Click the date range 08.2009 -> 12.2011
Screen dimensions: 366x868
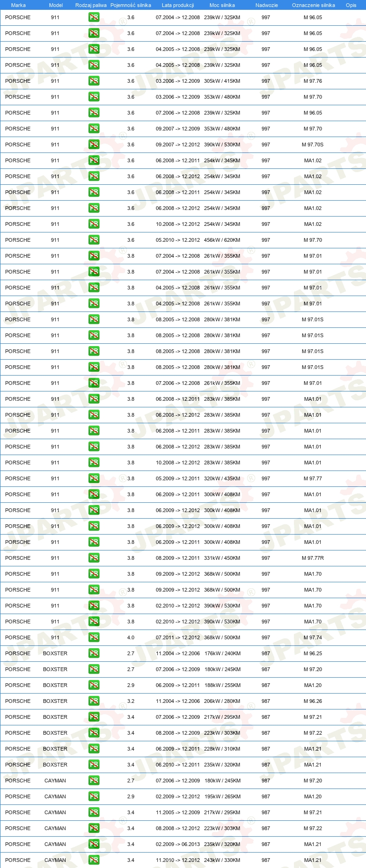[178, 558]
